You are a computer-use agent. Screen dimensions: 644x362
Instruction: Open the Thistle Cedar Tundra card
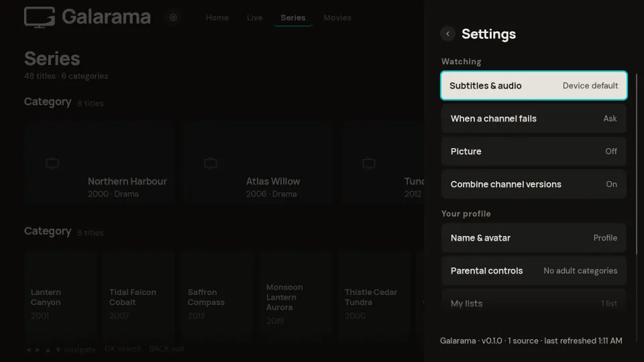coord(374,296)
